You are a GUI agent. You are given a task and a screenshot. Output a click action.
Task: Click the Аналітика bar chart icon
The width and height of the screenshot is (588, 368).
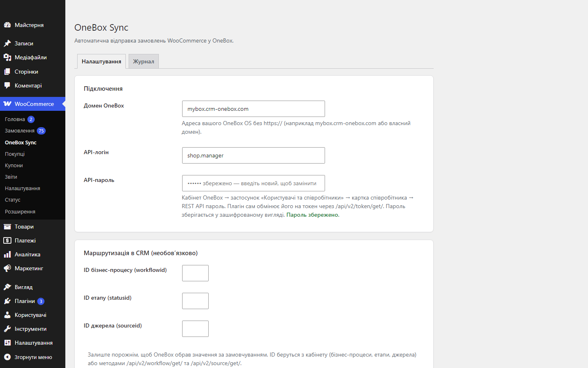coord(7,254)
